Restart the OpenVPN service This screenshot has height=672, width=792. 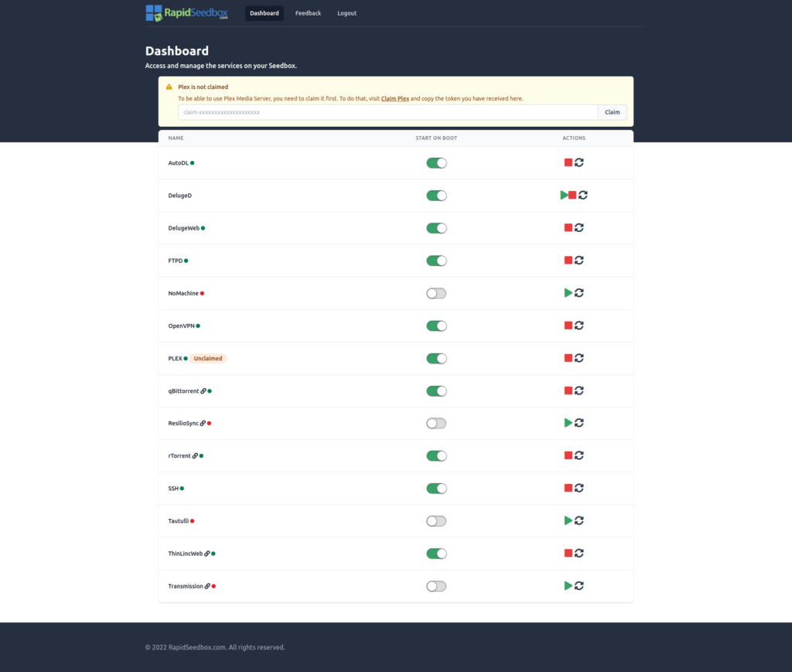click(579, 325)
